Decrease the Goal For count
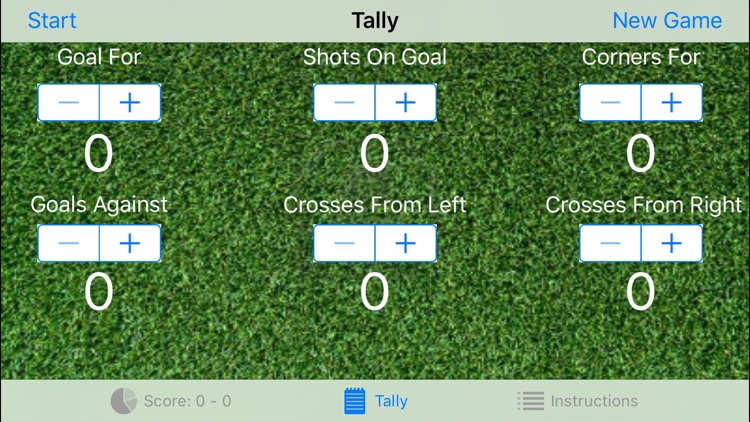Viewport: 750px width, 422px height. (x=69, y=103)
